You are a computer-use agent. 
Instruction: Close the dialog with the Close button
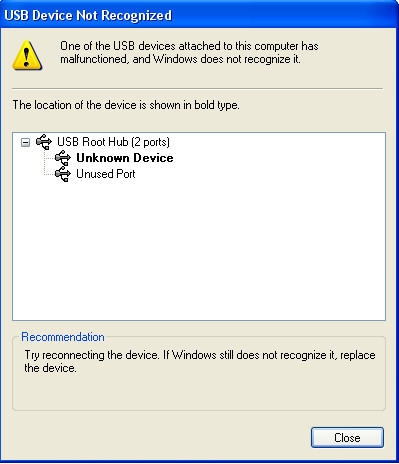[x=347, y=438]
